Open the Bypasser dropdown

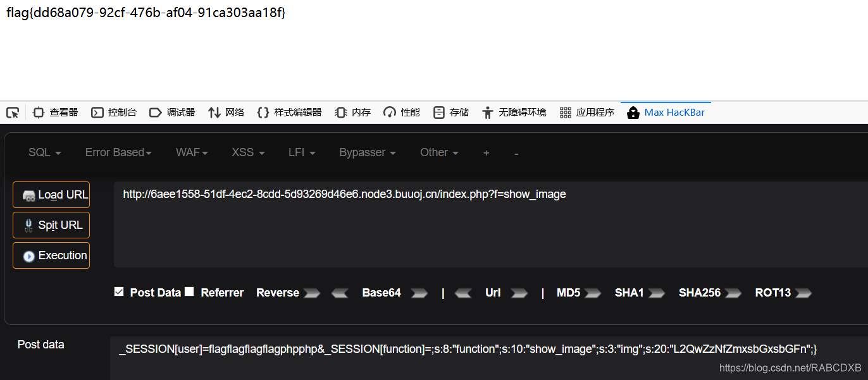(x=367, y=152)
